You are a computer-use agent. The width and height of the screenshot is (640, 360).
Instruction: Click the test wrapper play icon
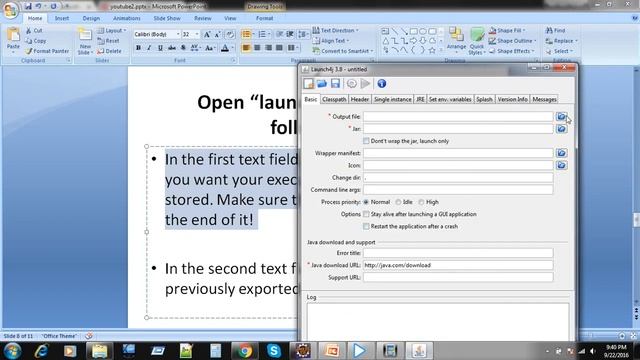click(366, 84)
